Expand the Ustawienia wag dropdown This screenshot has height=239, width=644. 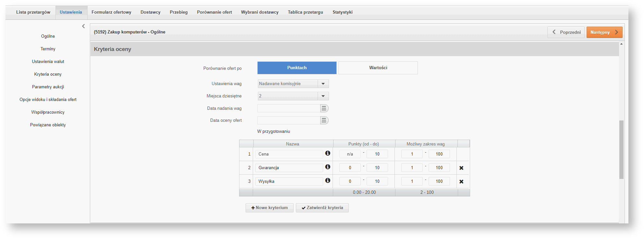(x=323, y=84)
